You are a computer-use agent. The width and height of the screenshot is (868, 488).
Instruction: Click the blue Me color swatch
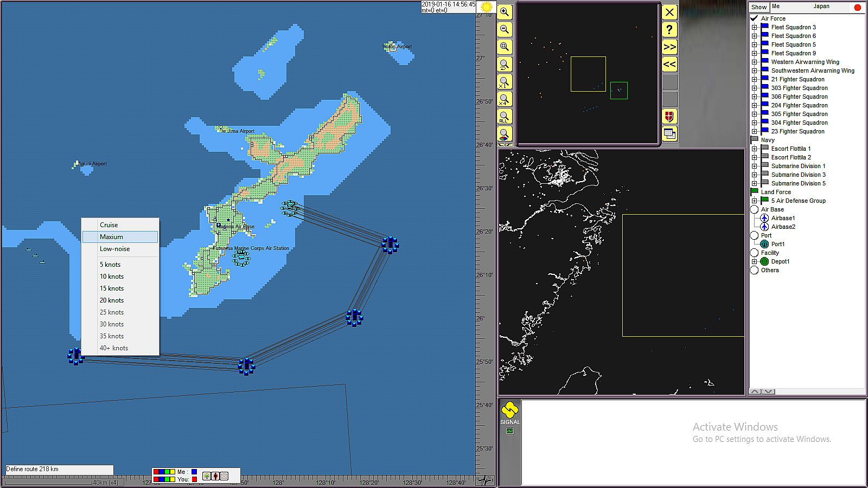[194, 472]
